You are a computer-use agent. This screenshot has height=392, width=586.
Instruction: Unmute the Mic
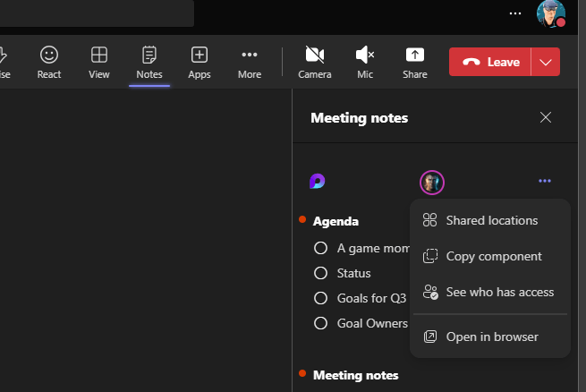(x=365, y=62)
